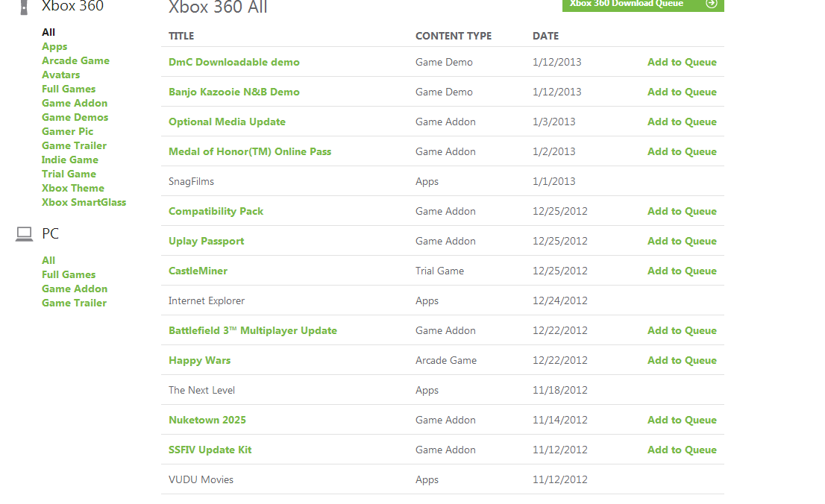Open Happy Wars title
The width and height of the screenshot is (825, 504).
point(199,360)
